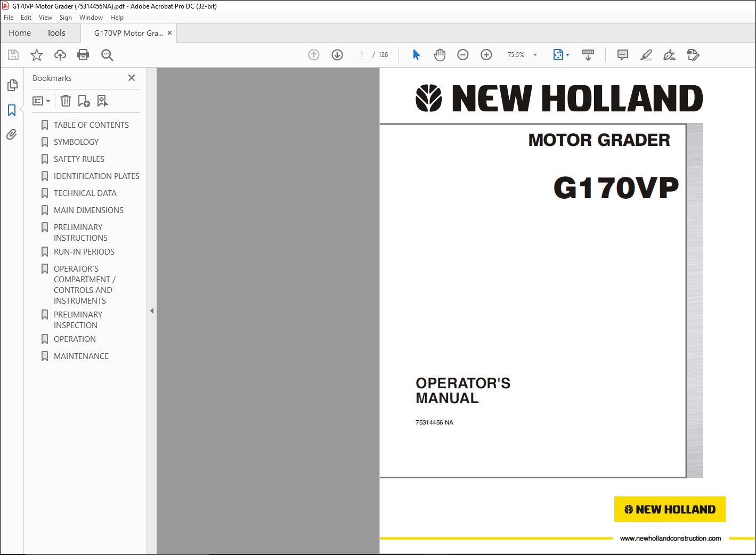The width and height of the screenshot is (756, 555).
Task: Collapse the navigation pane arrow
Action: 152,311
